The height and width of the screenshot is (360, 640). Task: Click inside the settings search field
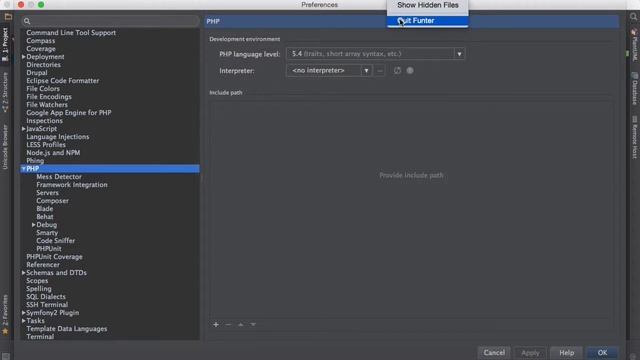tap(110, 21)
